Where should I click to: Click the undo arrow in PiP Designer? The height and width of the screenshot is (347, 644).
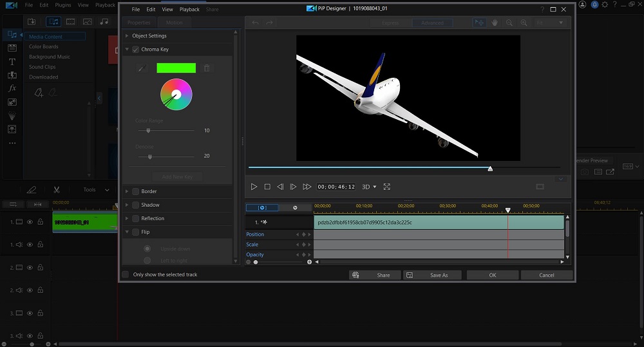point(256,23)
